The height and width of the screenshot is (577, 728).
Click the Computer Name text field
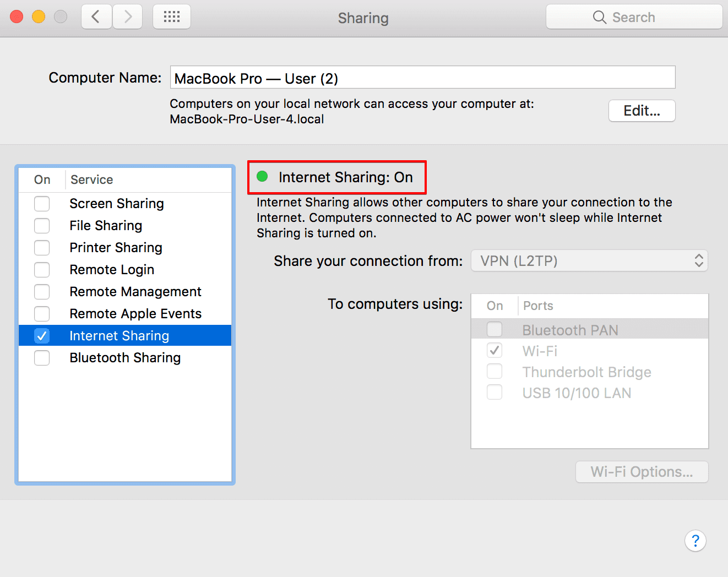(x=422, y=78)
